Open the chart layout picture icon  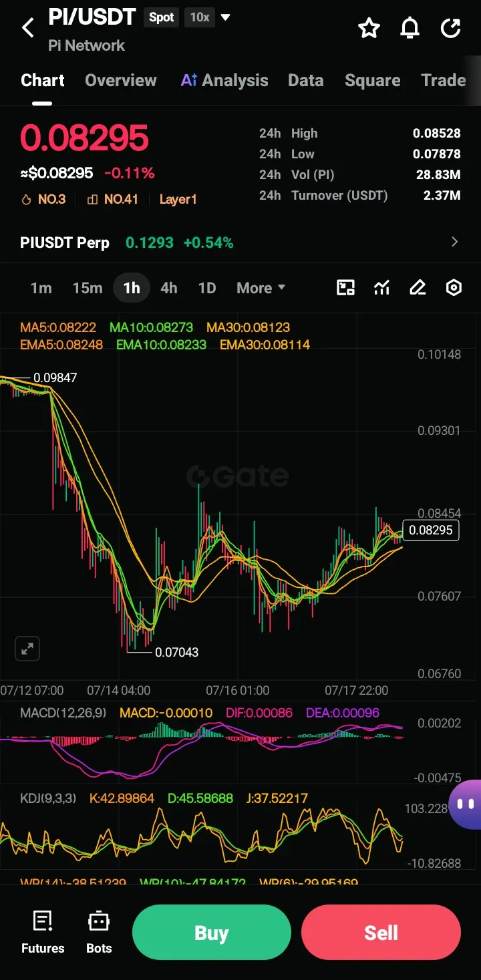[345, 288]
